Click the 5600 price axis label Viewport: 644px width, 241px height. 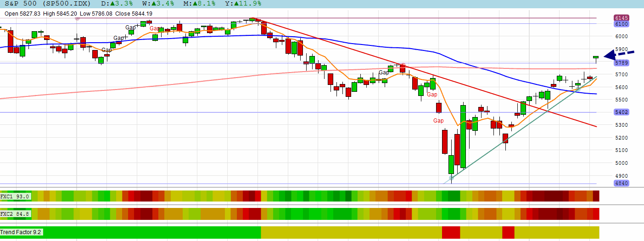pyautogui.click(x=621, y=87)
